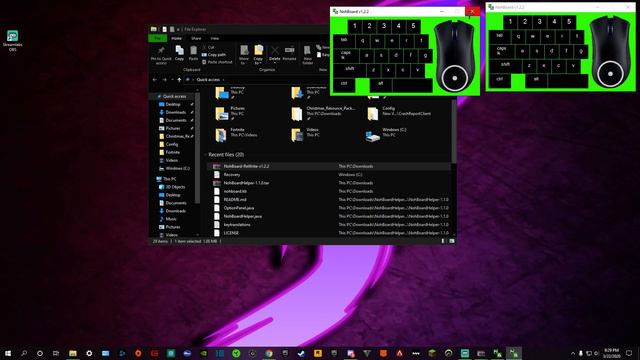Create a New folder from the ribbon
Image resolution: width=640 pixels, height=360 pixels.
point(307,55)
